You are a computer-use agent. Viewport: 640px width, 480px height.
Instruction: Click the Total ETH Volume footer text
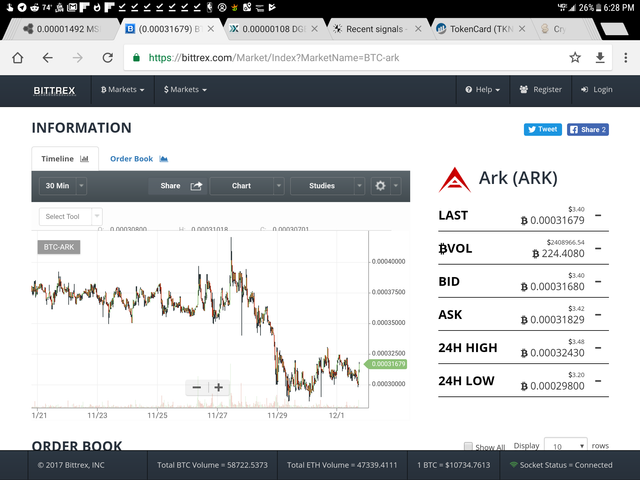tap(342, 465)
